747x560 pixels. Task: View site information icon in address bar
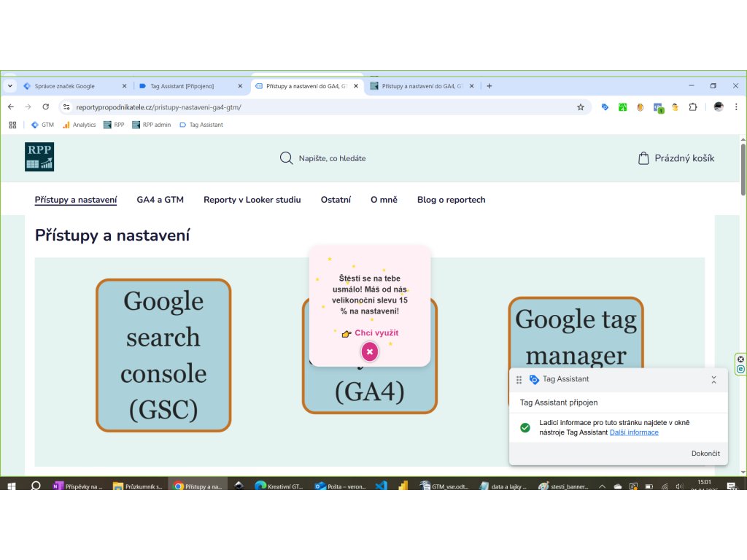click(66, 107)
